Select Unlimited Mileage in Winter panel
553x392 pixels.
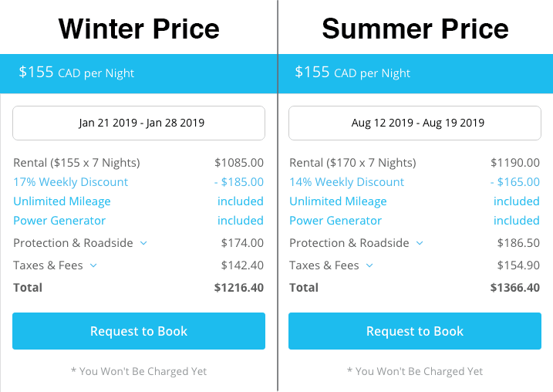(x=62, y=201)
